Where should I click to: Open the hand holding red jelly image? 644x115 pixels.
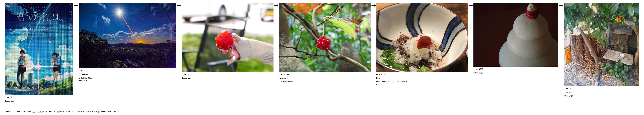coord(228,38)
